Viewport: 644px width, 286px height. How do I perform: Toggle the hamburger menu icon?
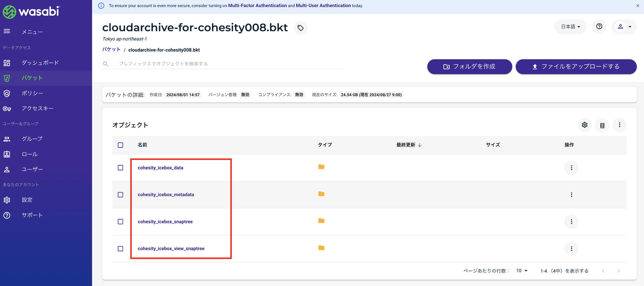(7, 31)
